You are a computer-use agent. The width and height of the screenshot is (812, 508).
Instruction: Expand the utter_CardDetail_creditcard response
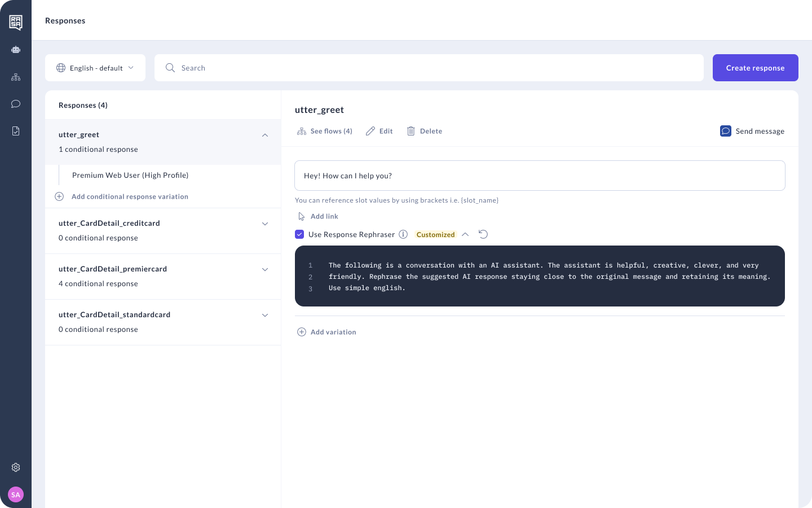pos(265,224)
